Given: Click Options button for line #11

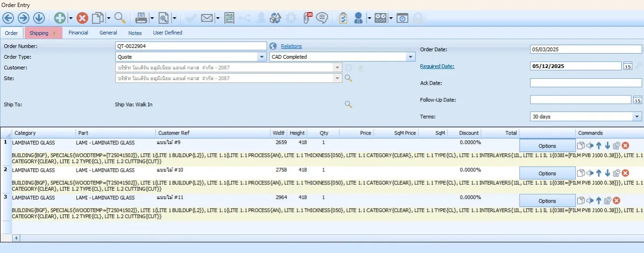Looking at the screenshot, I should (x=547, y=201).
